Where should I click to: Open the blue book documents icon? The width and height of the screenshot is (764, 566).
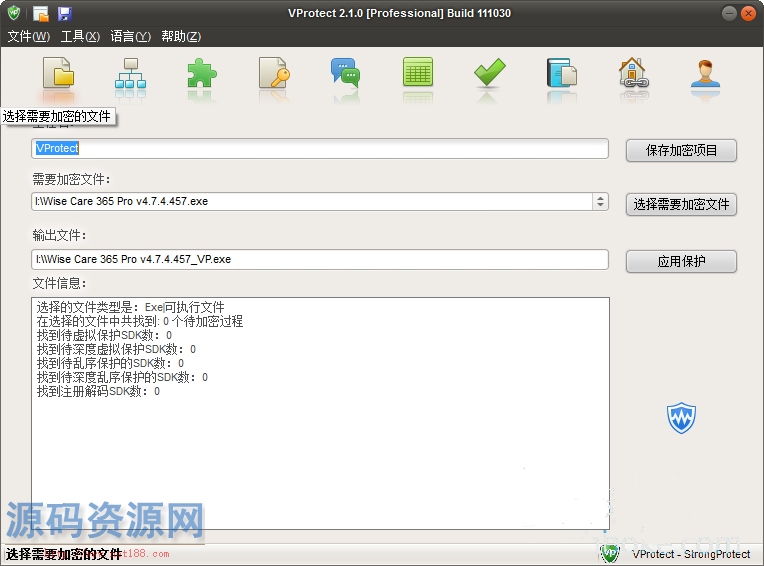pos(562,73)
